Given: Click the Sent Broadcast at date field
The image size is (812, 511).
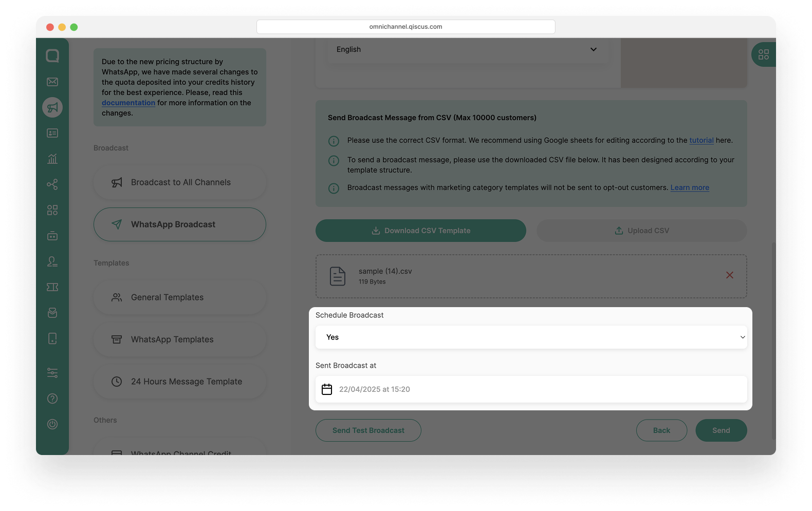Looking at the screenshot, I should 531,389.
